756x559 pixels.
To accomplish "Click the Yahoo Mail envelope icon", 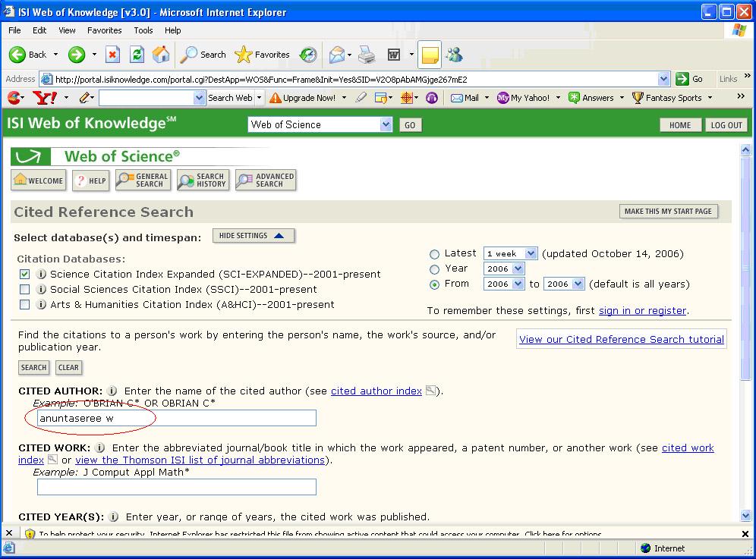I will point(457,98).
